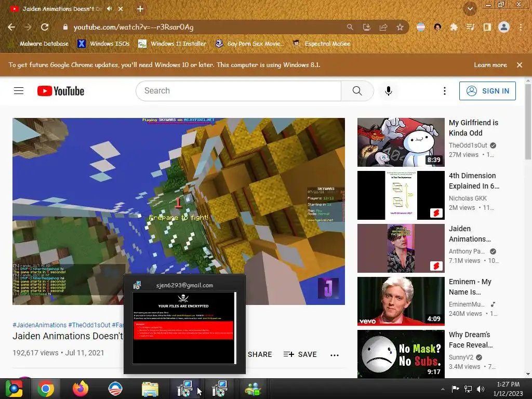The width and height of the screenshot is (532, 399).
Task: Open No Mask No Subs thumbnail
Action: point(401,354)
